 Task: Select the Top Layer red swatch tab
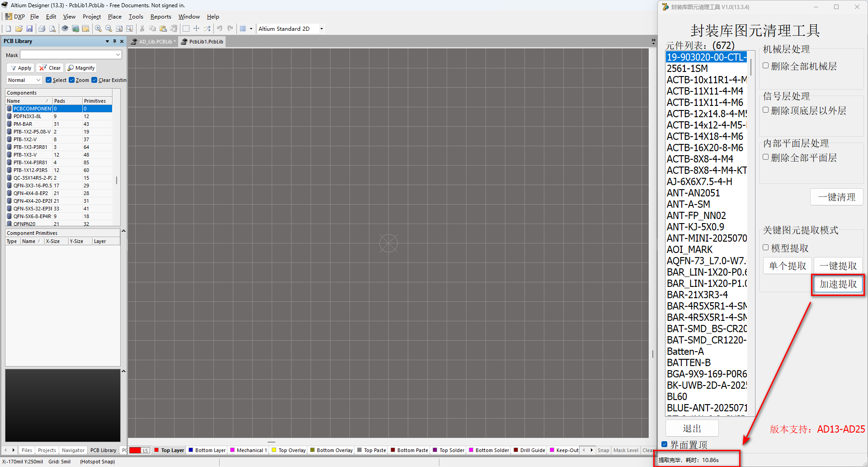169,450
